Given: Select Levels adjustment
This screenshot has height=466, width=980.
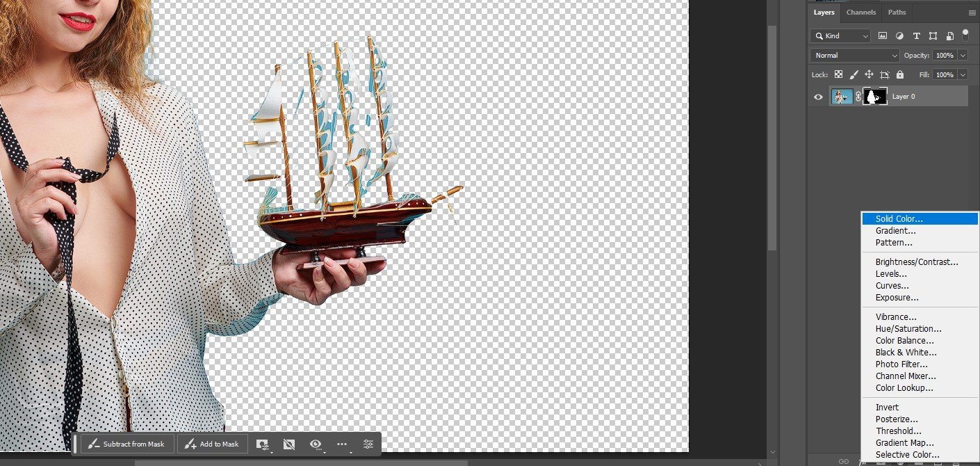Looking at the screenshot, I should click(920, 274).
